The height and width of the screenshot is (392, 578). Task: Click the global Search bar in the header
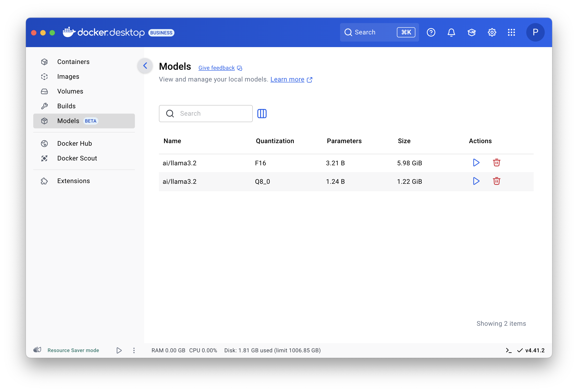379,32
